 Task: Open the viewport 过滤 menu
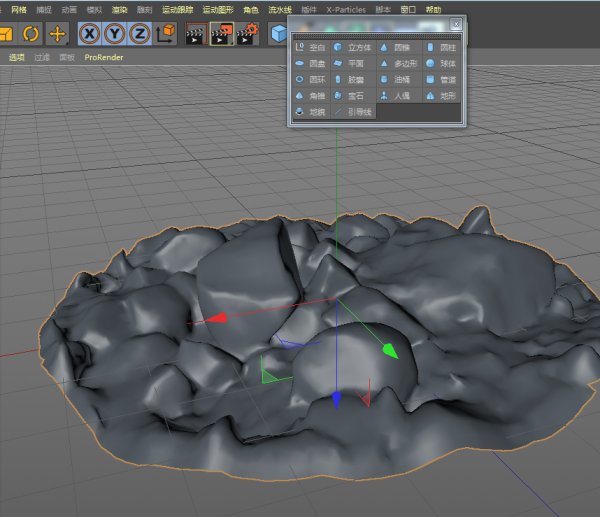pos(42,57)
